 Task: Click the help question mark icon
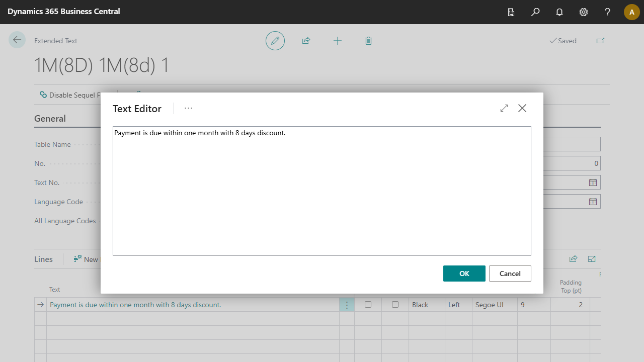tap(608, 12)
